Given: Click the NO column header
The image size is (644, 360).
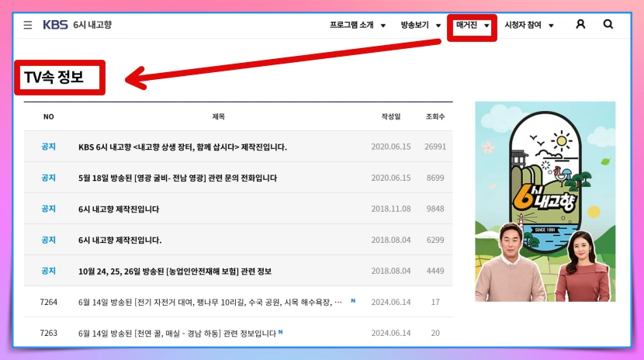Looking at the screenshot, I should click(48, 116).
